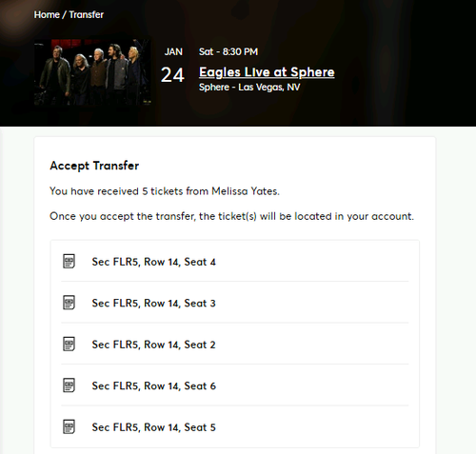Click the Sphere - Las Vegas, NV venue text
This screenshot has height=454, width=476.
click(x=249, y=87)
